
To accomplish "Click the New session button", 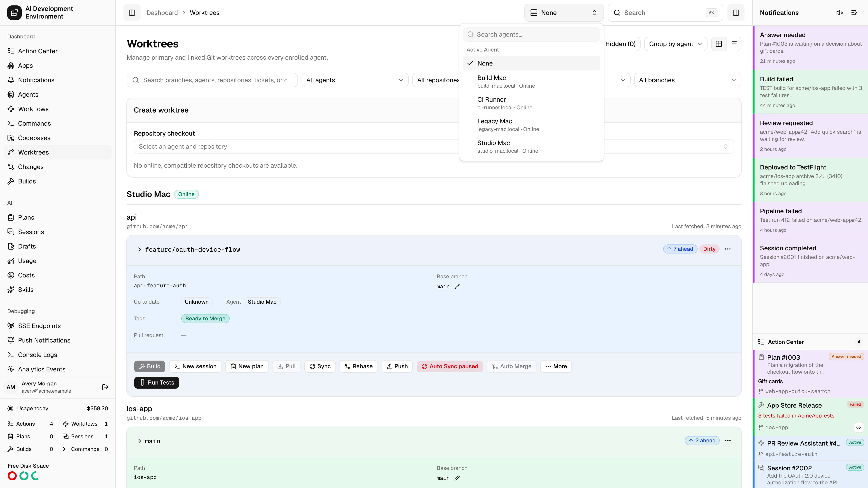I will [195, 366].
